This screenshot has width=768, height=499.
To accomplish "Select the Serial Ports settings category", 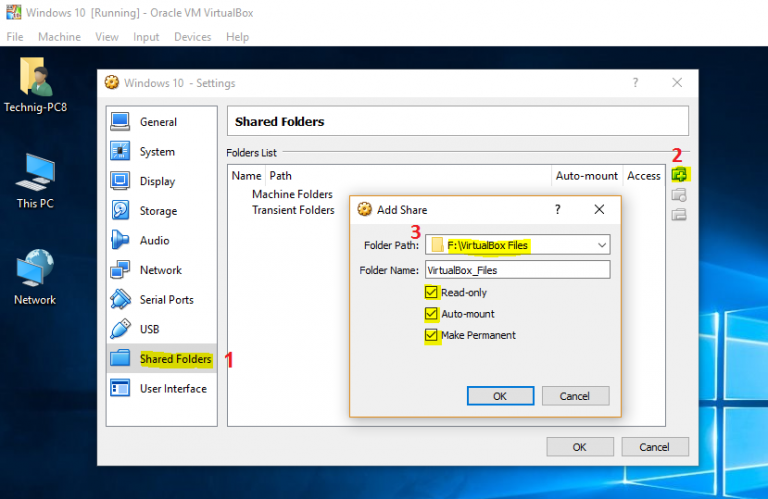I will pyautogui.click(x=166, y=300).
